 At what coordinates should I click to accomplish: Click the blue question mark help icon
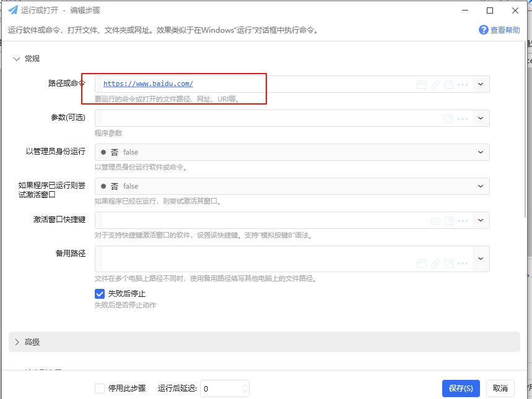coord(484,30)
